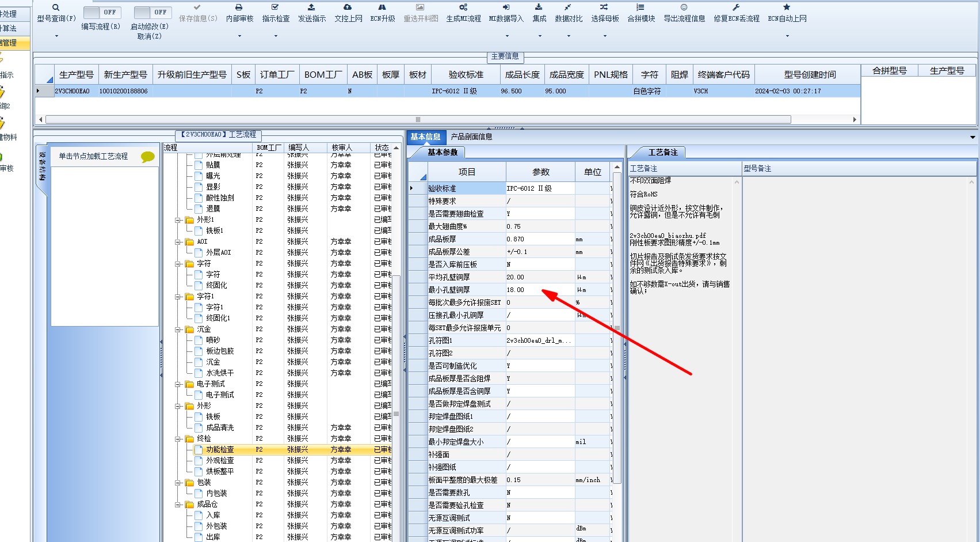
Task: Click the 集成 download icon button
Action: [539, 13]
